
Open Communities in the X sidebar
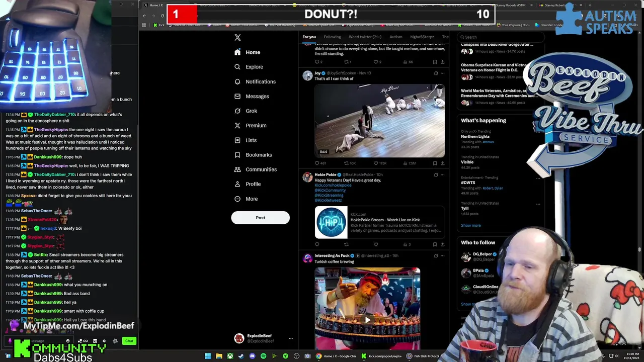coord(255,169)
